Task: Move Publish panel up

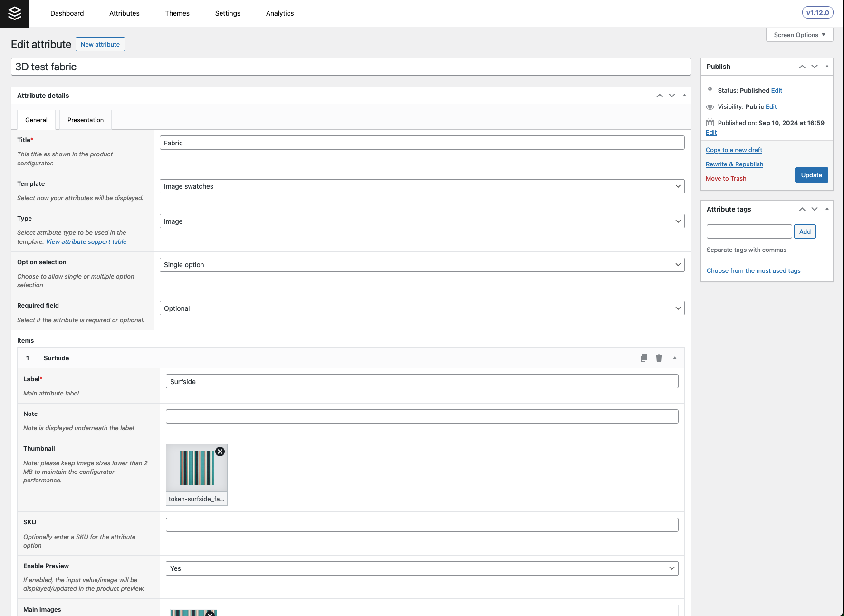Action: (802, 67)
